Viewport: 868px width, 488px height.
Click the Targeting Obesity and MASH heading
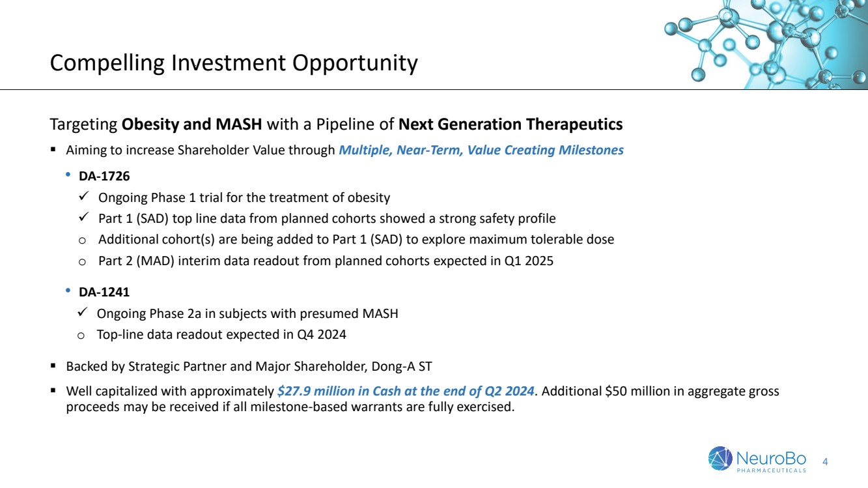pos(336,124)
